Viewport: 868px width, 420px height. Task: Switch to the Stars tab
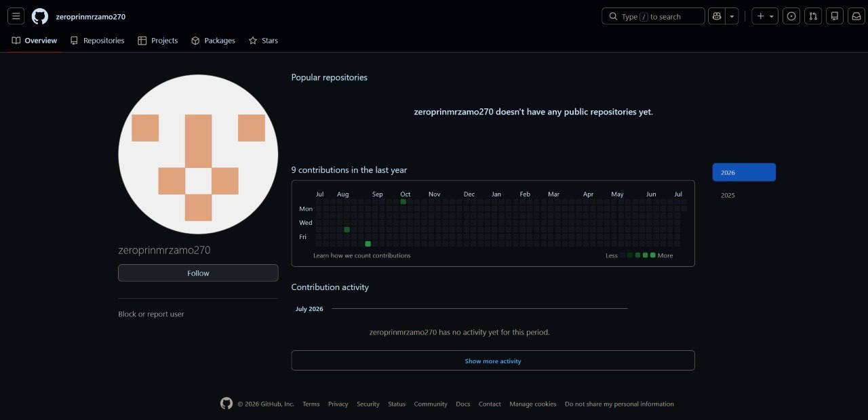tap(263, 41)
